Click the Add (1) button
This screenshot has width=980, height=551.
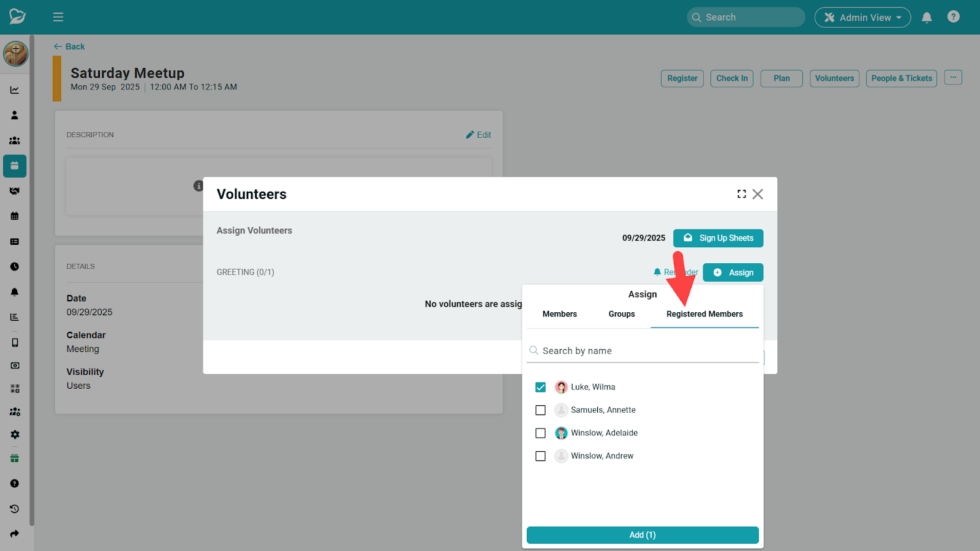click(643, 535)
